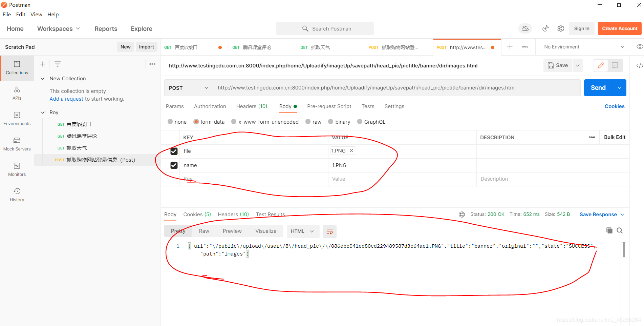Click the request URL input field

(396, 88)
